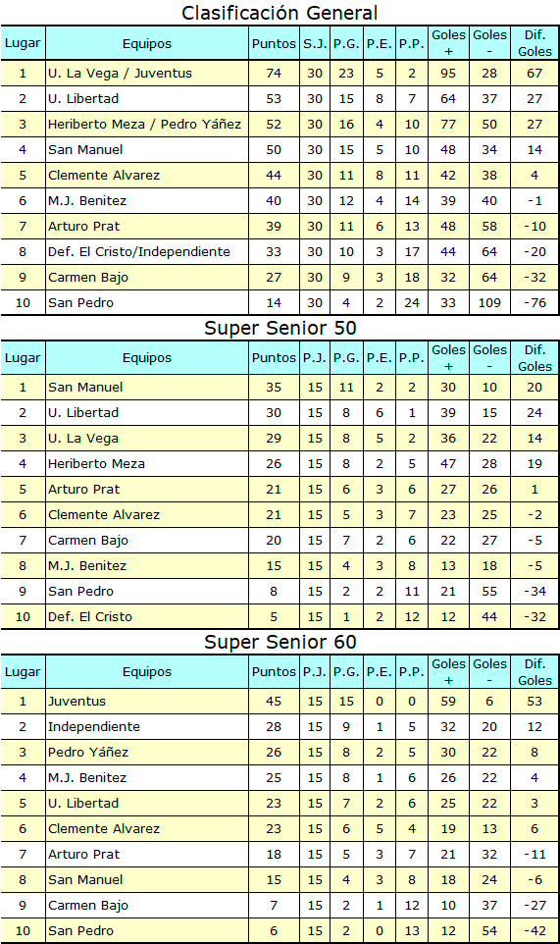Select Independiente team cell
Viewport: 560px width, 944px height.
click(147, 727)
